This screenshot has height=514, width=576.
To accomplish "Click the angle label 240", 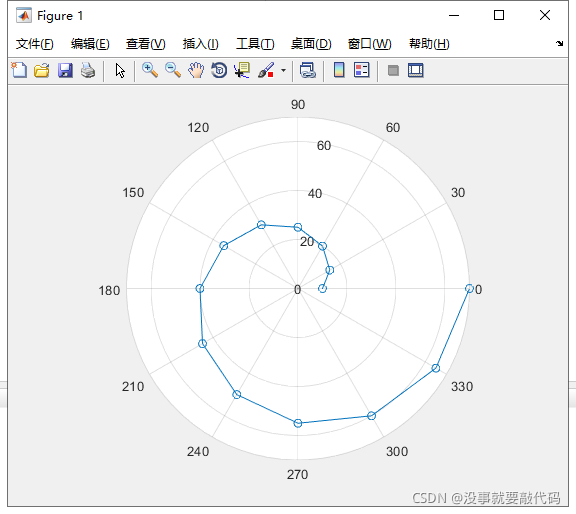I will (x=198, y=452).
